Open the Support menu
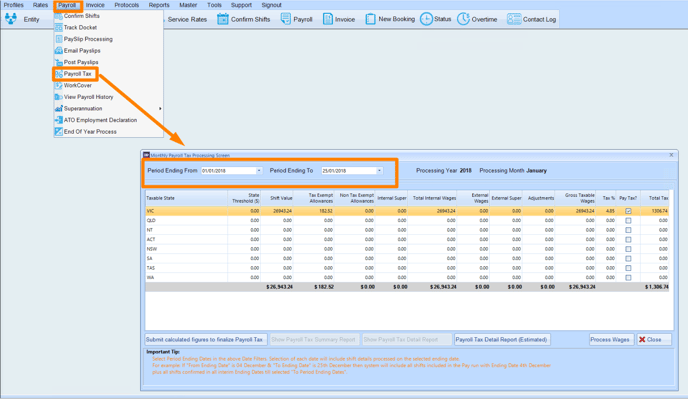The width and height of the screenshot is (688, 399). (x=241, y=5)
